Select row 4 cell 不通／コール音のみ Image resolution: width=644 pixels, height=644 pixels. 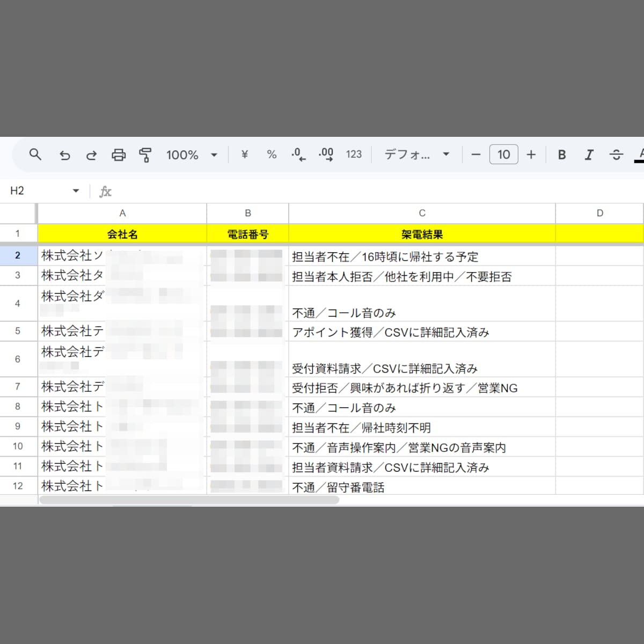pos(422,304)
